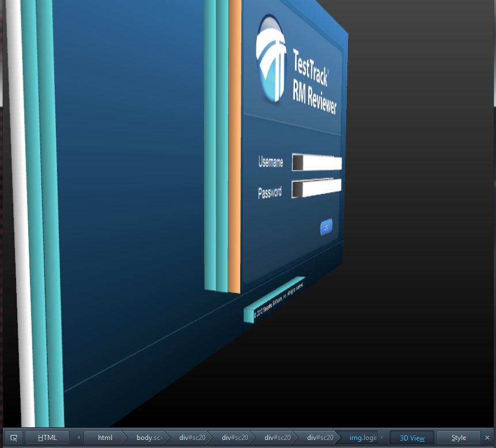Select the white outermost layer edge

(x=20, y=214)
